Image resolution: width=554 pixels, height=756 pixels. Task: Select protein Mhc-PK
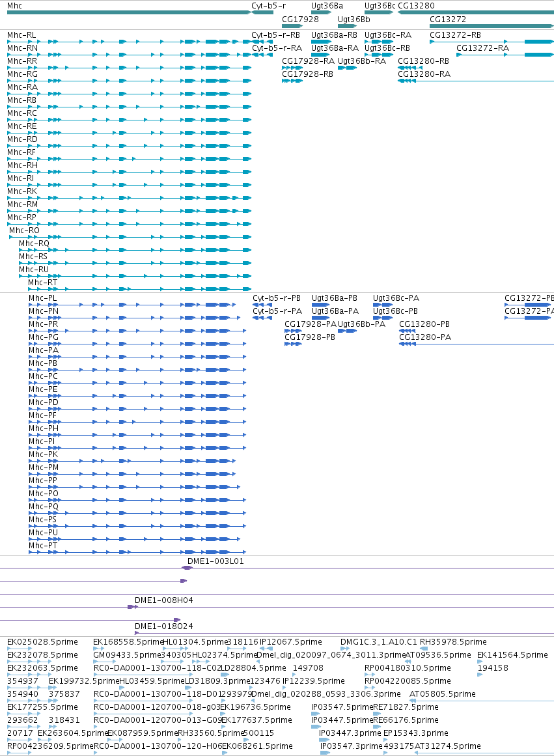44,455
